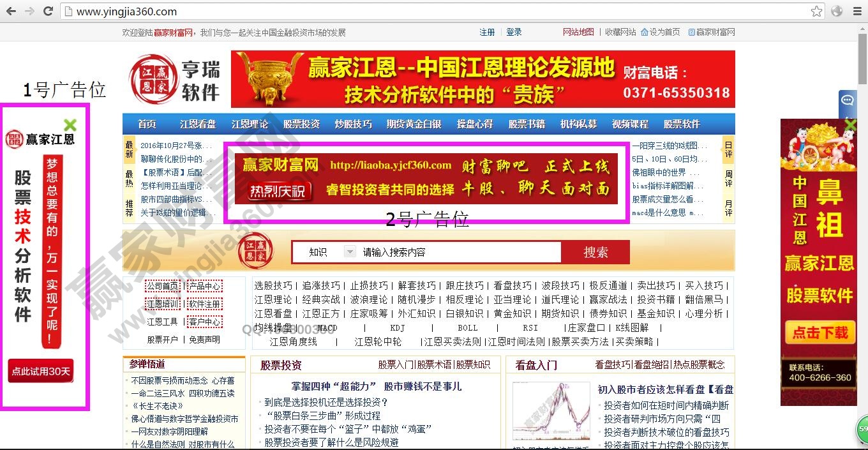
Task: Click the red 搜索 search button
Action: [x=595, y=252]
